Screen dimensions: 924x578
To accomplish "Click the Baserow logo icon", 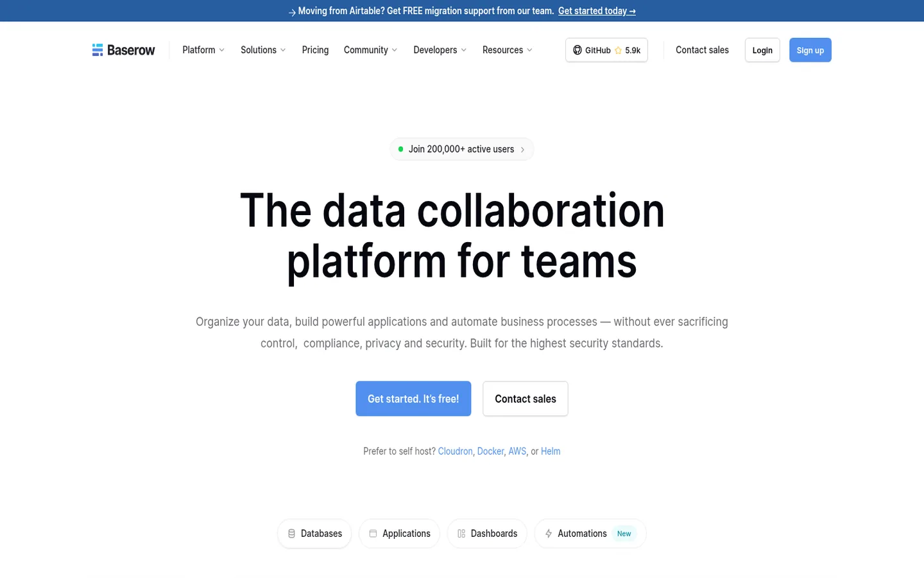I will 98,50.
